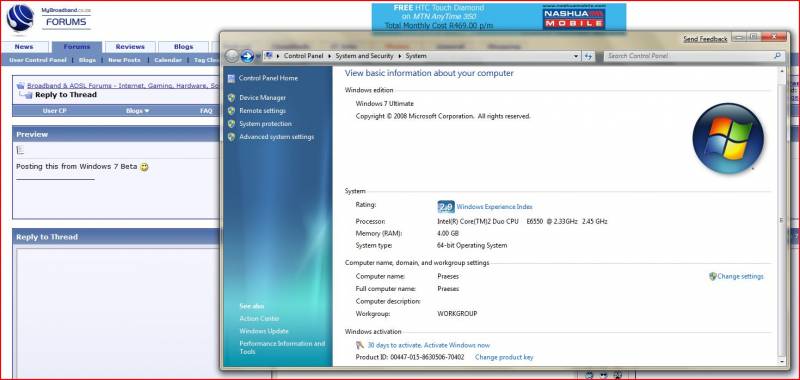Click Change settings for computer name
Screen dimensions: 800x380
740,276
